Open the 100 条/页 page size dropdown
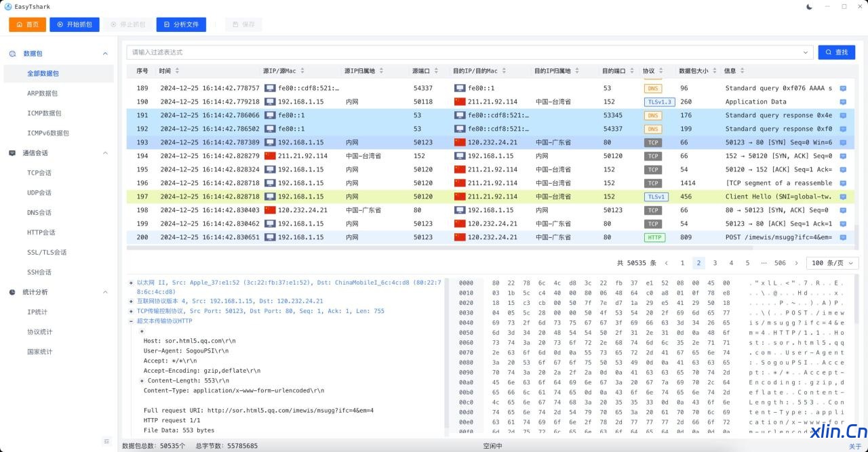Viewport: 868px width, 452px height. [832, 263]
